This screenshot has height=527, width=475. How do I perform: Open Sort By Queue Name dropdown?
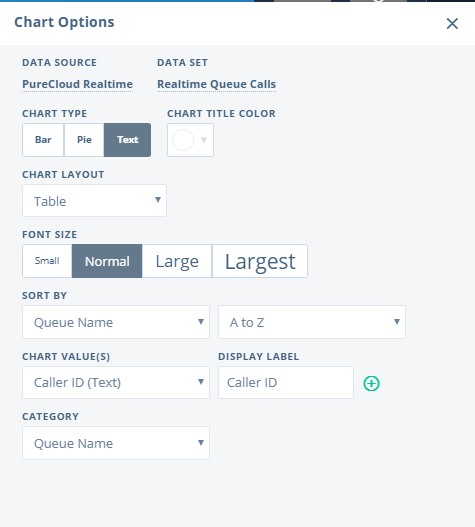pos(116,322)
